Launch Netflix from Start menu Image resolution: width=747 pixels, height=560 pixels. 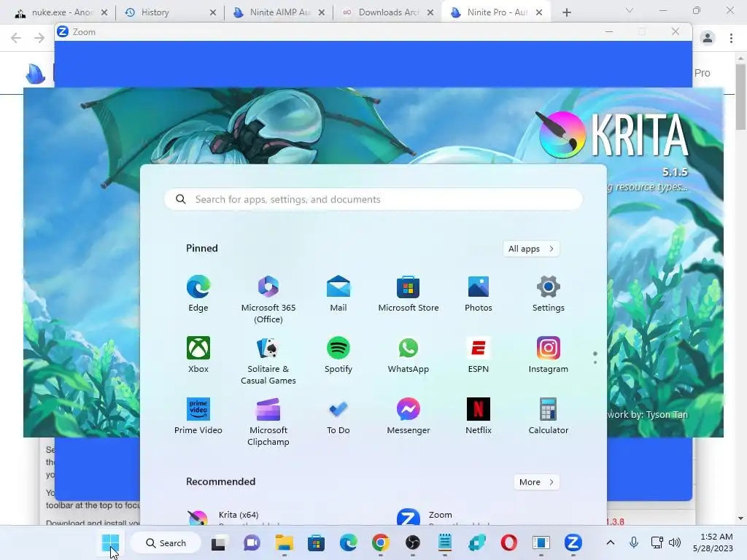(x=479, y=416)
